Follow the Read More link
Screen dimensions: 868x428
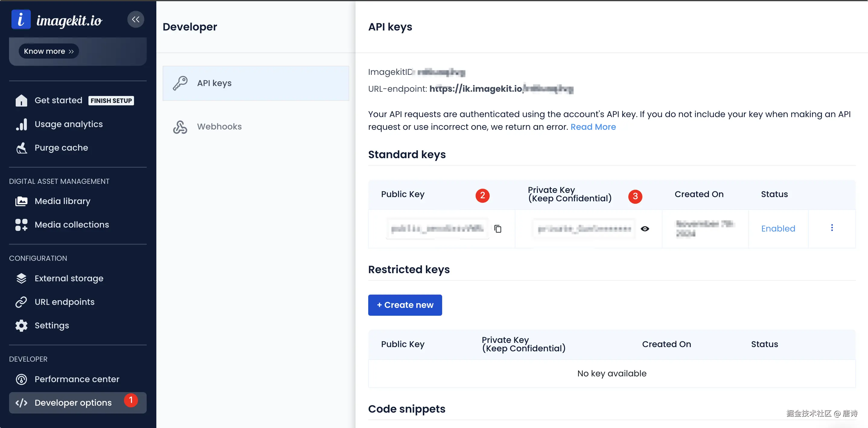point(593,127)
